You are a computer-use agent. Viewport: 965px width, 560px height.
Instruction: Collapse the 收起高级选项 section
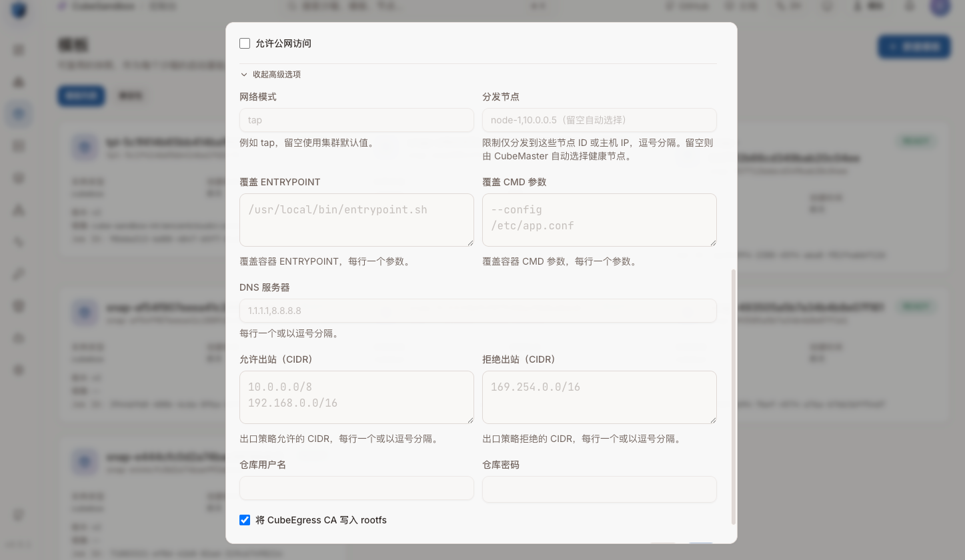(x=270, y=75)
